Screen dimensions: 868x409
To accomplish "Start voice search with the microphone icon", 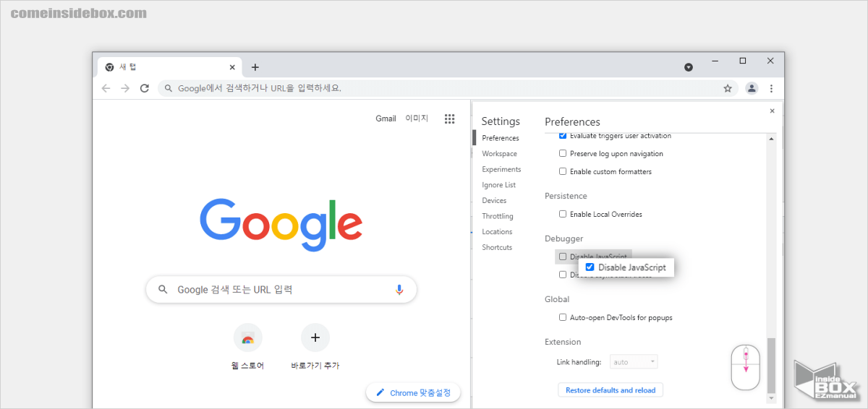I will click(399, 290).
